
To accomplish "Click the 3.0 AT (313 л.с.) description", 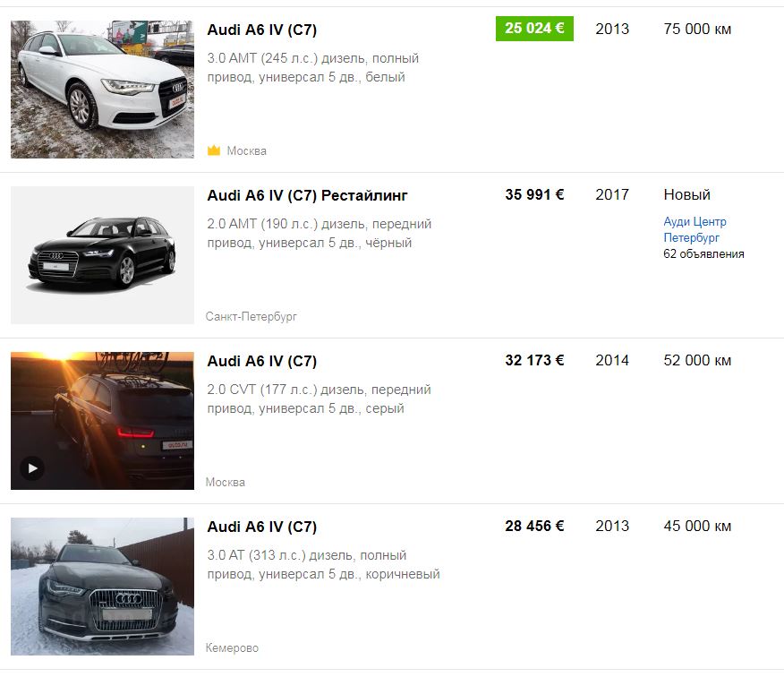I will tap(323, 564).
